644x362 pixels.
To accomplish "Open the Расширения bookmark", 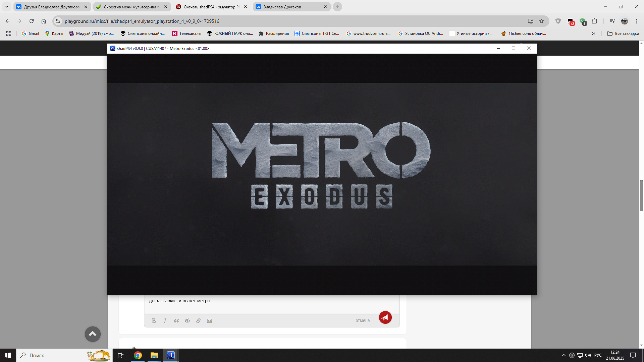I will 274,34.
